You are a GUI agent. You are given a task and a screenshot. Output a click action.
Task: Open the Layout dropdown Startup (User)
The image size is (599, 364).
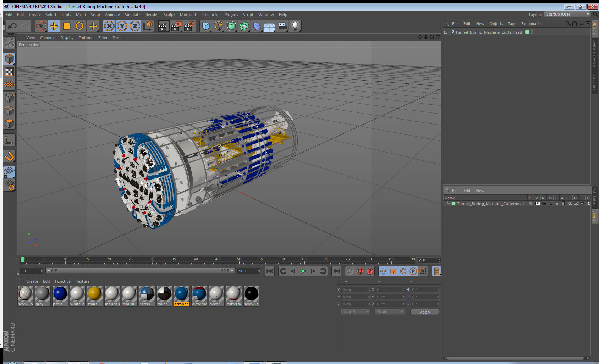point(567,14)
